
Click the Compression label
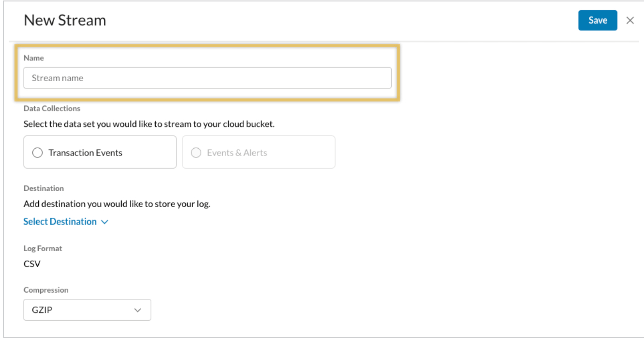(x=46, y=290)
